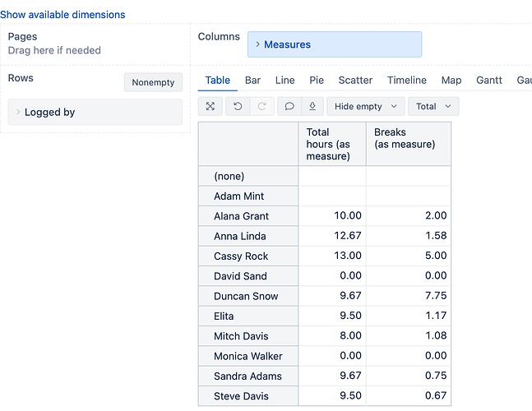Screen dimensions: 532x411
Task: Select the David Sand row
Action: pos(248,276)
